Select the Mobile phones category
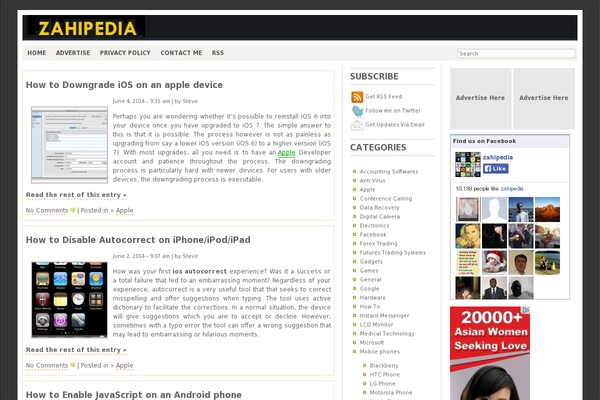The width and height of the screenshot is (600, 400). coord(380,351)
